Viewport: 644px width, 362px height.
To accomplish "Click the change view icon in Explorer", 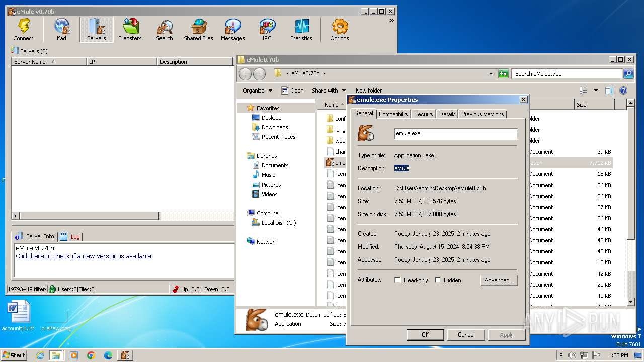I will pyautogui.click(x=584, y=90).
